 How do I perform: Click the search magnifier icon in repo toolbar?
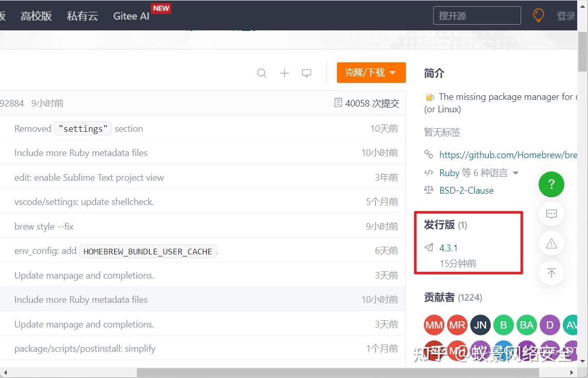[x=262, y=73]
